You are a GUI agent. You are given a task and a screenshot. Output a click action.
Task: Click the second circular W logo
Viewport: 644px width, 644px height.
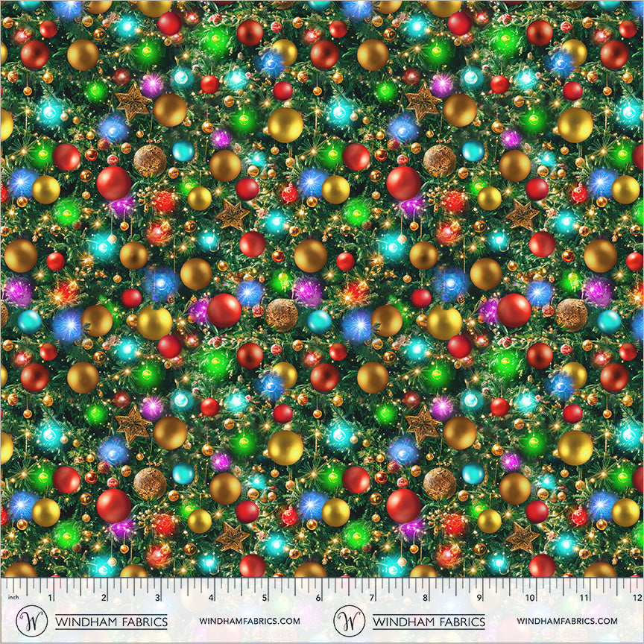click(x=349, y=620)
